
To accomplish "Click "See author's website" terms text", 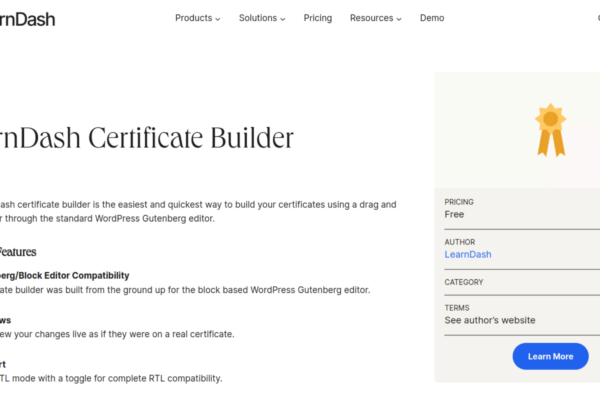I will click(490, 320).
